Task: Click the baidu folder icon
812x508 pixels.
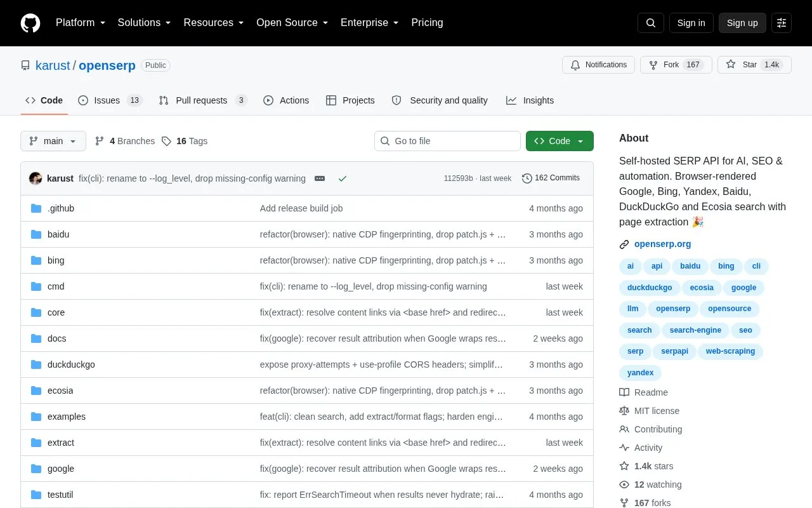Action: point(36,234)
